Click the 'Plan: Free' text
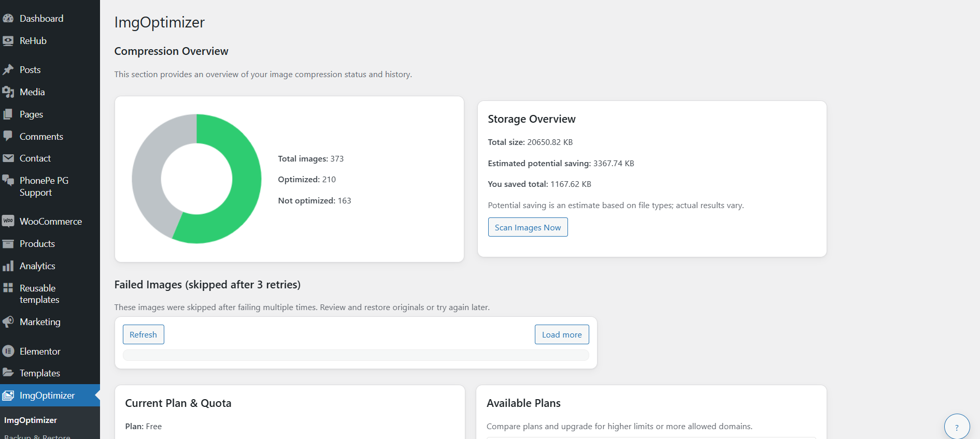 click(144, 427)
